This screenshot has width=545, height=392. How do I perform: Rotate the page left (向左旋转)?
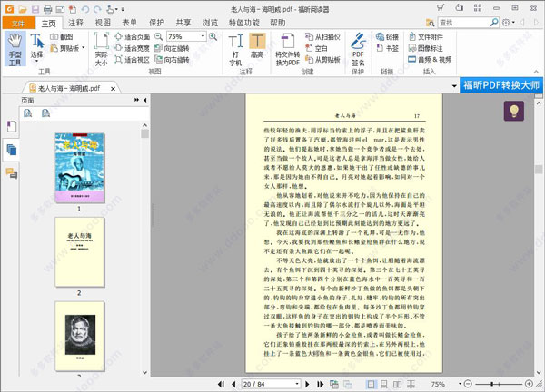click(172, 48)
